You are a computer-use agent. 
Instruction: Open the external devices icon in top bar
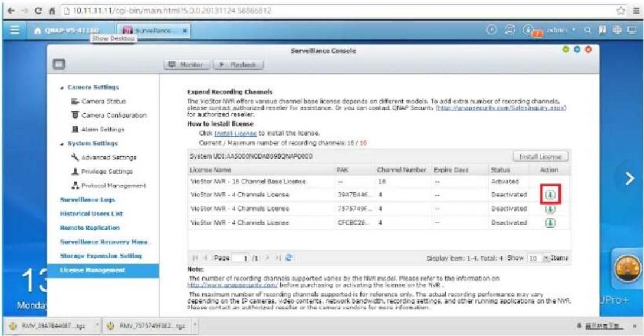(x=510, y=29)
